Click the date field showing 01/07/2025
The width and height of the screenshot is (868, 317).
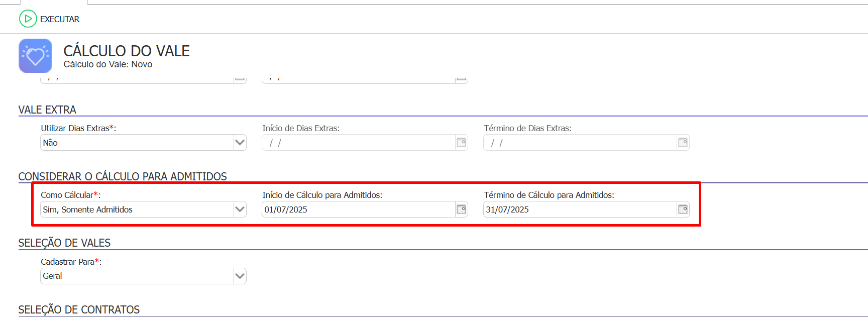coord(358,209)
